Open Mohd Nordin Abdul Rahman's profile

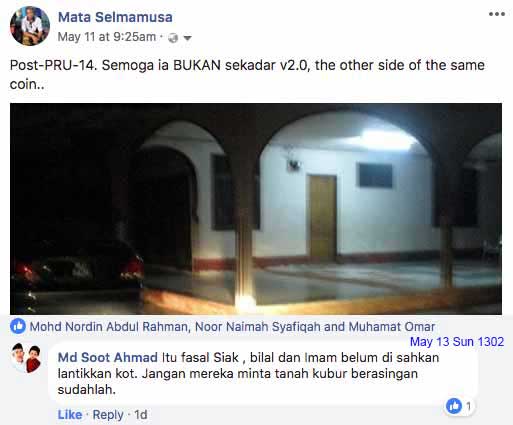point(109,327)
